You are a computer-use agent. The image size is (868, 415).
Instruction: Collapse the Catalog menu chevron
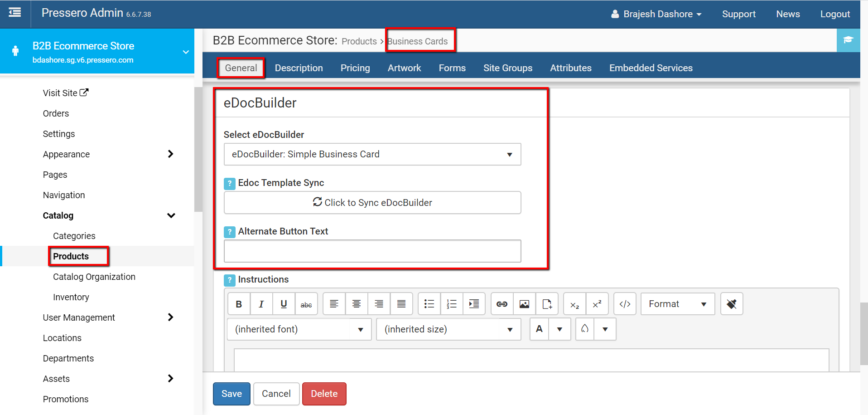pos(171,215)
